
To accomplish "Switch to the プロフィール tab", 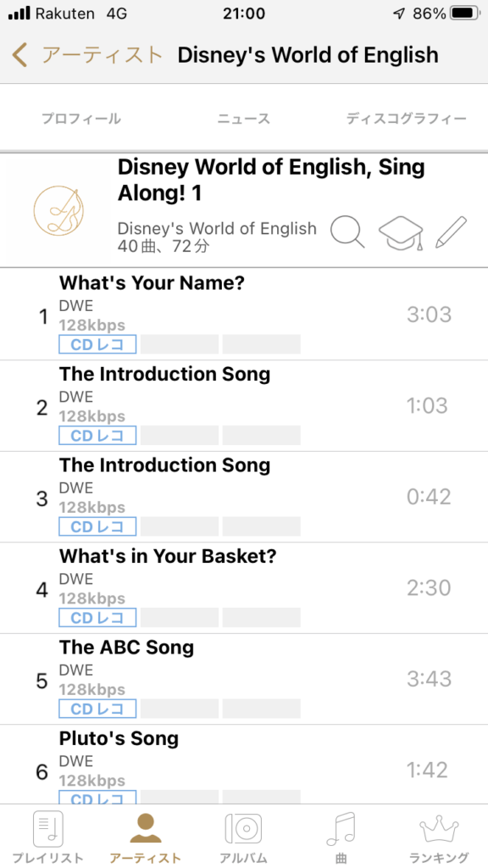I will (x=81, y=119).
